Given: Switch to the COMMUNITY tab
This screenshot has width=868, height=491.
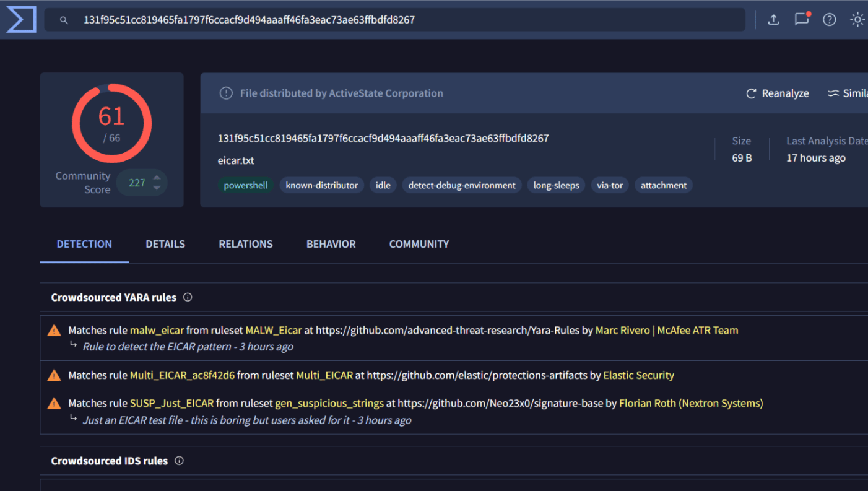Looking at the screenshot, I should (x=419, y=244).
